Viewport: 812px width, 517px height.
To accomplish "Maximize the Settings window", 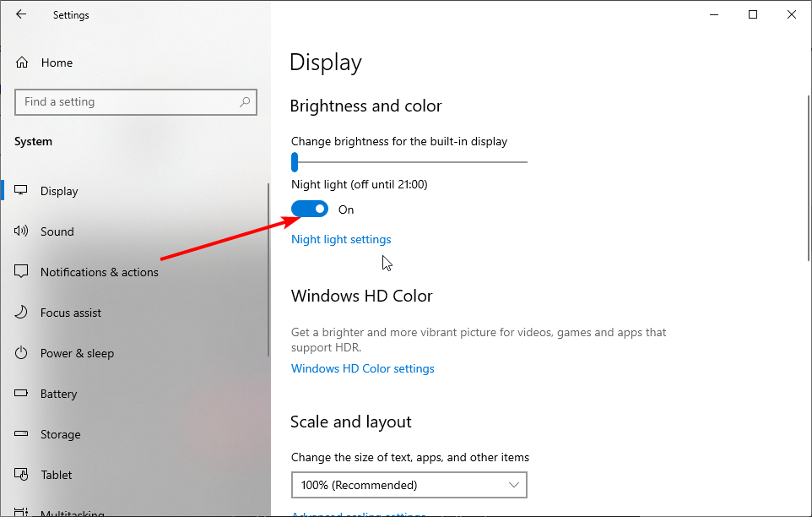I will (753, 14).
